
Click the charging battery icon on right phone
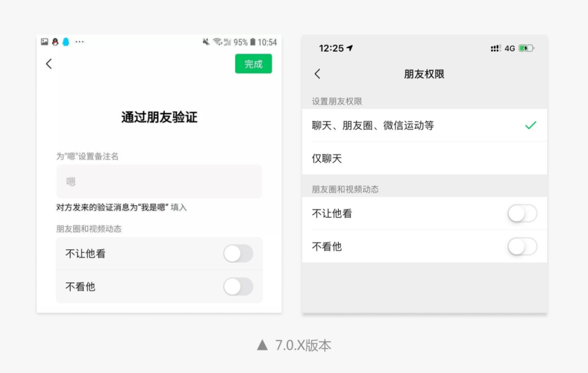coord(524,48)
